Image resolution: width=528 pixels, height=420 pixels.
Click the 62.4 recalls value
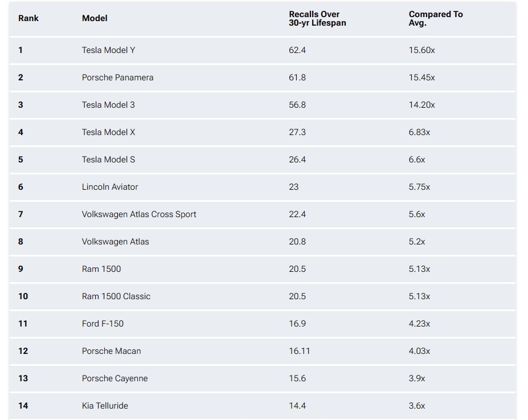[297, 50]
